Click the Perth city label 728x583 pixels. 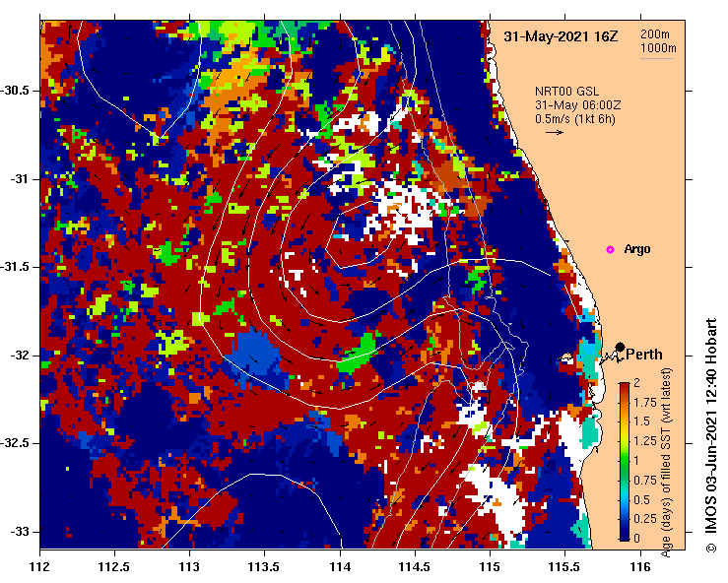coord(644,355)
